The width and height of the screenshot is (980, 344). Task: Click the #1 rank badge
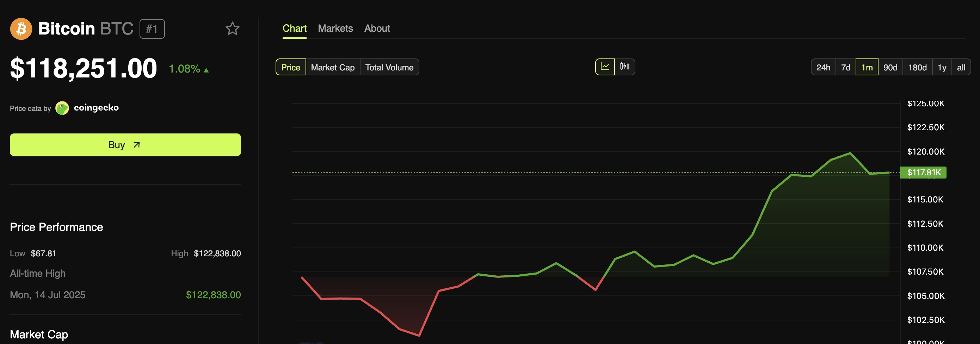point(152,29)
